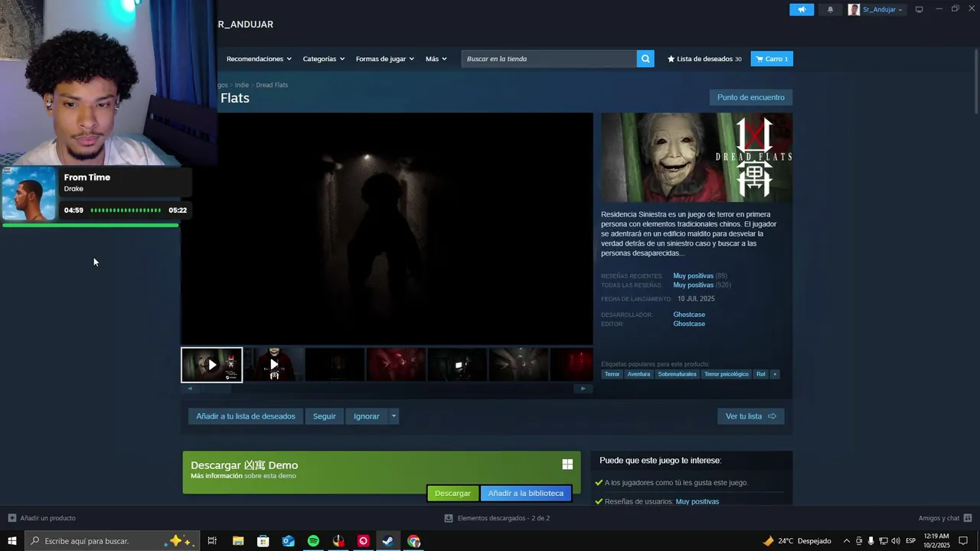Screen dimensions: 980x551
Task: Open the Windows notification center icon
Action: 963,541
